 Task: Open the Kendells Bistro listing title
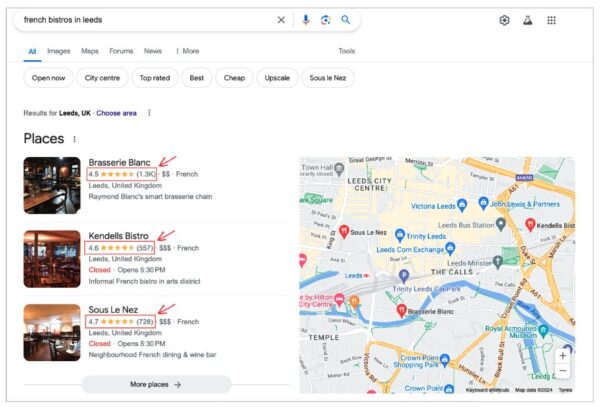point(118,236)
